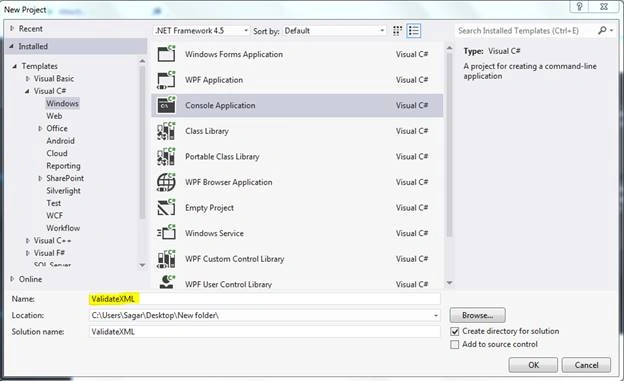Select the Android category

tap(60, 141)
